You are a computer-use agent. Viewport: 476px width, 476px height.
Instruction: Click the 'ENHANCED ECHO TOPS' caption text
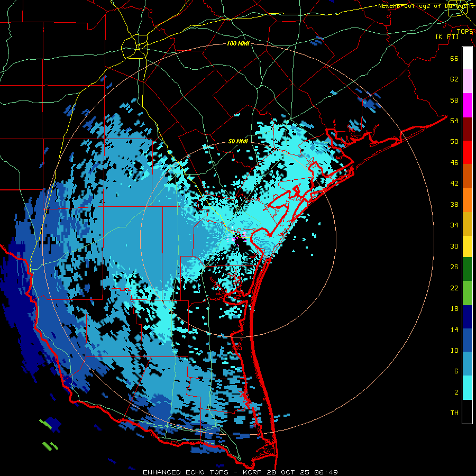click(186, 472)
